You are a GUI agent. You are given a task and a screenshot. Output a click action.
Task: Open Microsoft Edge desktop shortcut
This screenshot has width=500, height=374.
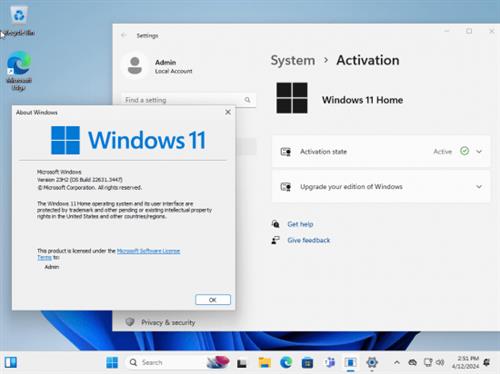(19, 71)
